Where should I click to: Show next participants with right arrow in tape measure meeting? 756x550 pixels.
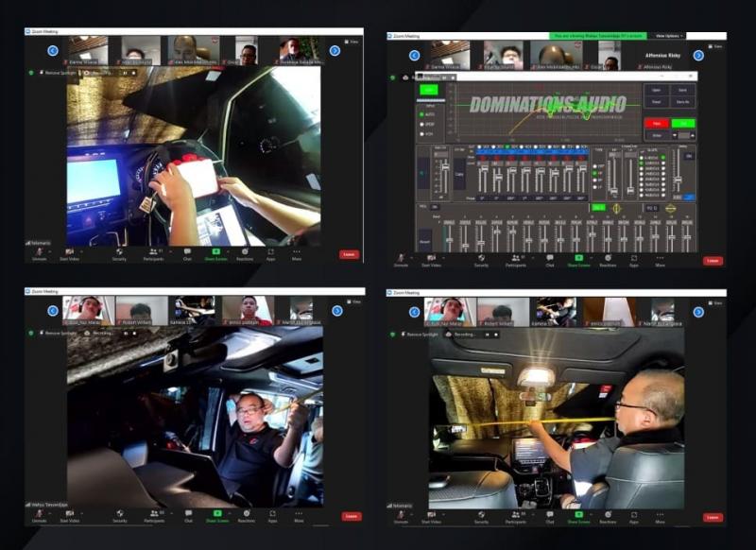pos(698,311)
